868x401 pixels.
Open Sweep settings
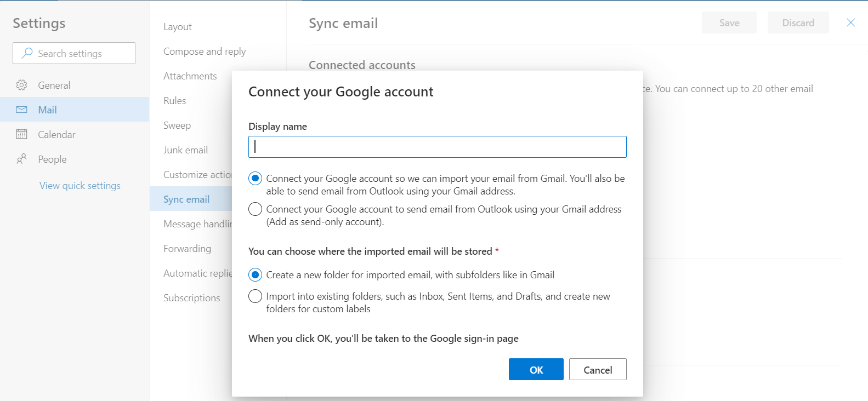click(177, 125)
